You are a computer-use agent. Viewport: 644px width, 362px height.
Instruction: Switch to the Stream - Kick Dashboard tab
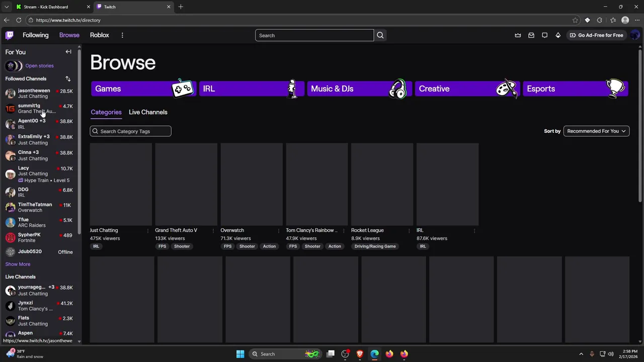tap(52, 7)
